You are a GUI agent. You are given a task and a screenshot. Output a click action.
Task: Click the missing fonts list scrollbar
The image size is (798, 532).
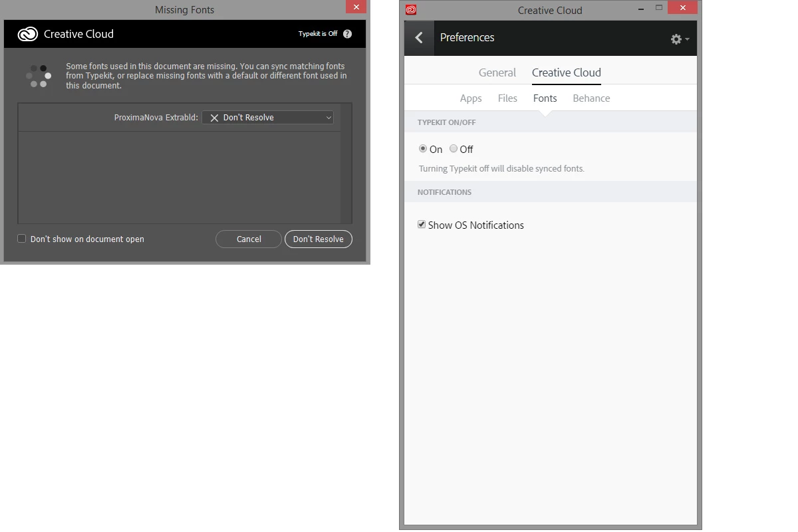point(346,164)
